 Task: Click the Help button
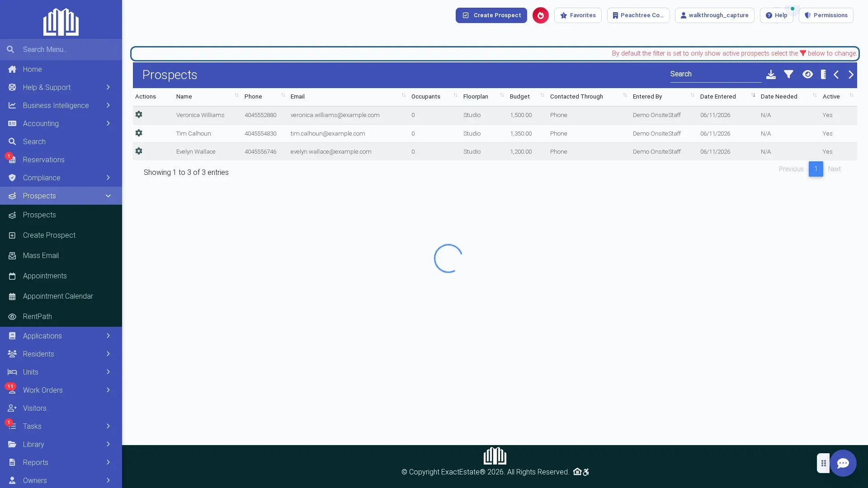[776, 15]
